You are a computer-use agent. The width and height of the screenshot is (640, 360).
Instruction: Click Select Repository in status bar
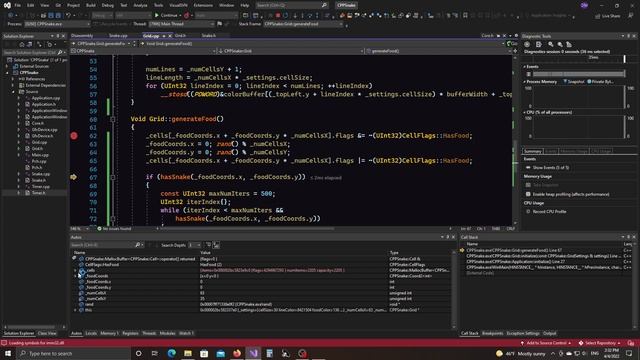click(x=600, y=343)
